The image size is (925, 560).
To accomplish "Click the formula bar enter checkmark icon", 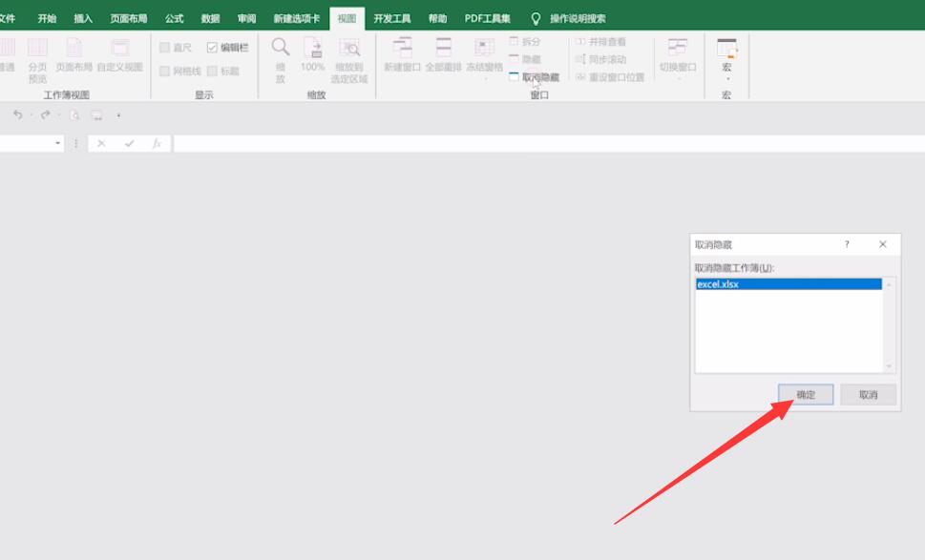I will 129,143.
